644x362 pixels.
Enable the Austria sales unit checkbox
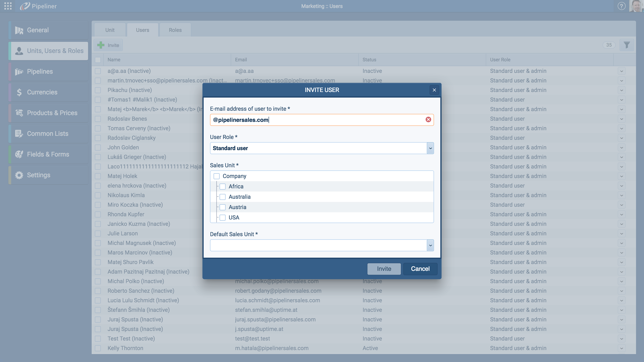point(223,207)
